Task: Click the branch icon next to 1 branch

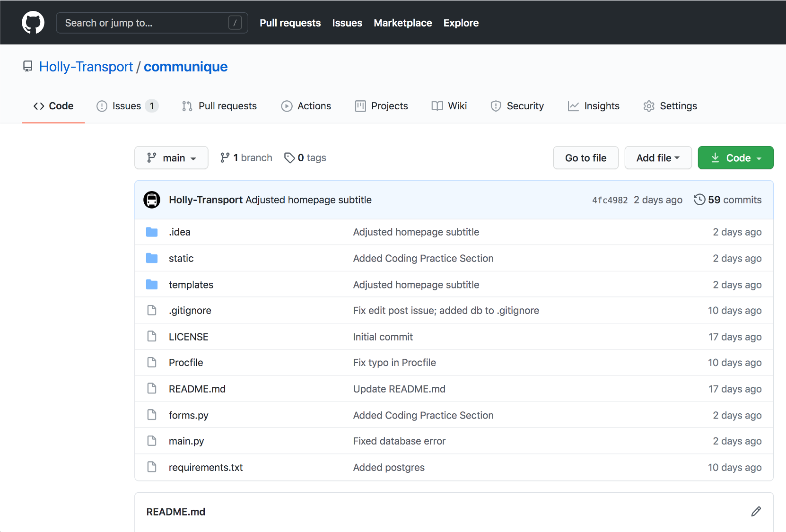Action: [225, 157]
